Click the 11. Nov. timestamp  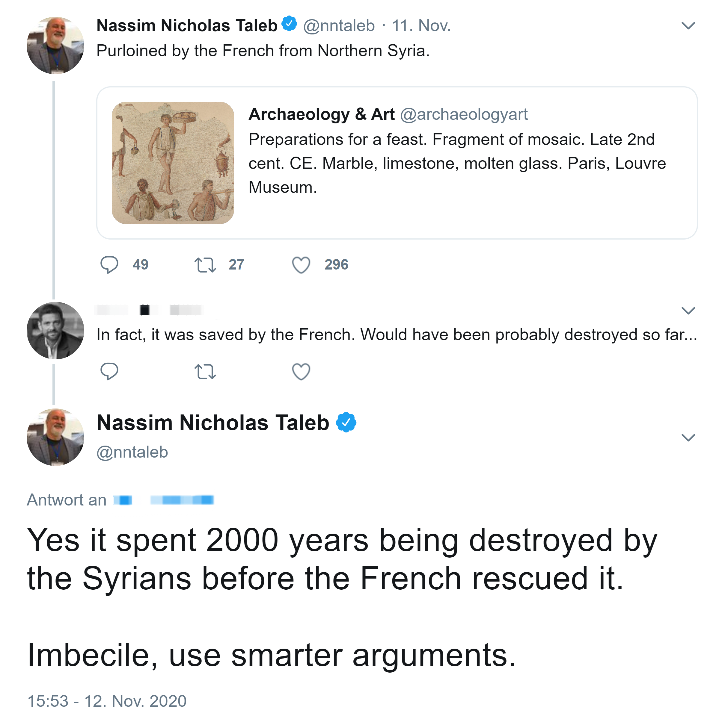pos(421,26)
